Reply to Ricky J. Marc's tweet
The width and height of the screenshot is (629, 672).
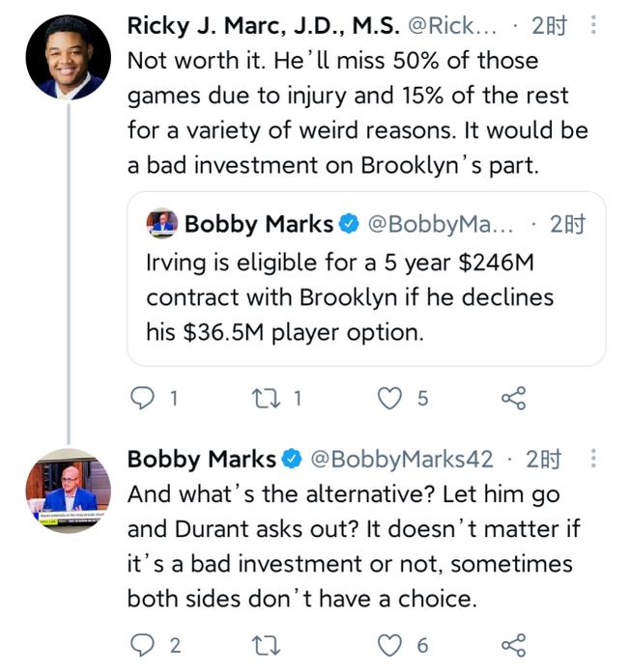pos(141,399)
